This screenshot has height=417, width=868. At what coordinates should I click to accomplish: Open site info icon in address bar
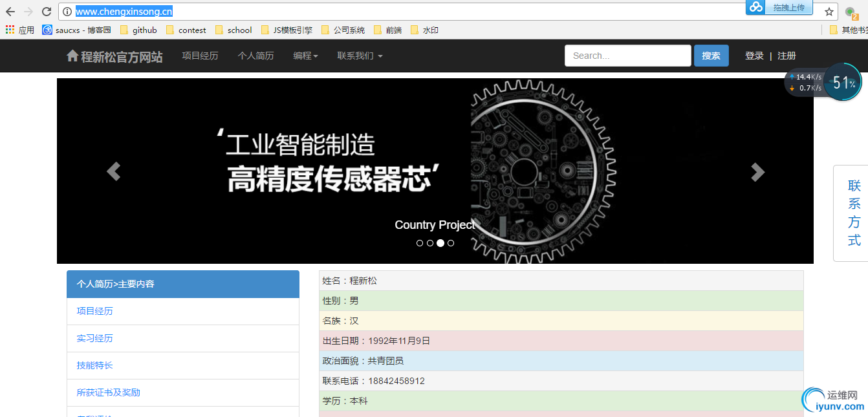pyautogui.click(x=67, y=12)
